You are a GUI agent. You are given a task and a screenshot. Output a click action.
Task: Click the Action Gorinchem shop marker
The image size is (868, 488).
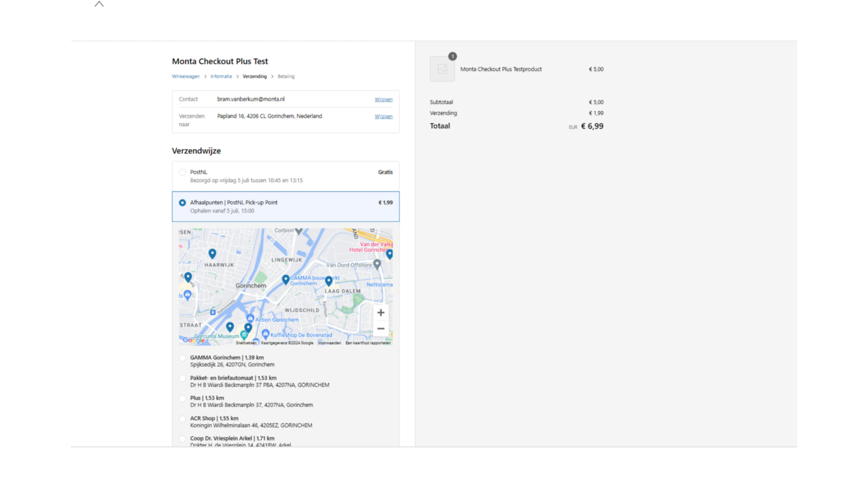coord(250,318)
